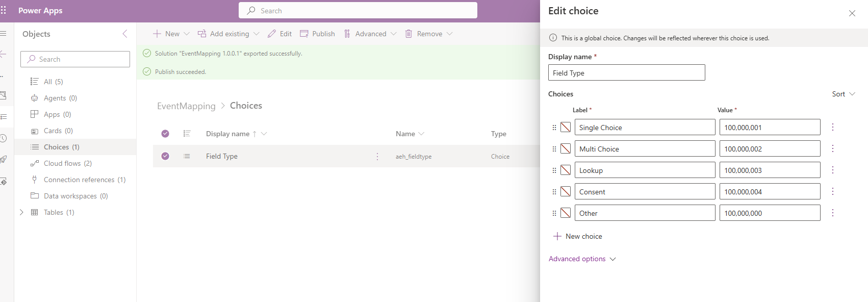Click the drag handle beside Consent

[x=554, y=192]
